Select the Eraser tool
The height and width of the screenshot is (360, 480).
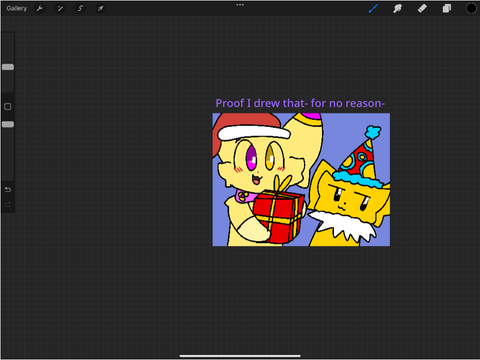(422, 8)
